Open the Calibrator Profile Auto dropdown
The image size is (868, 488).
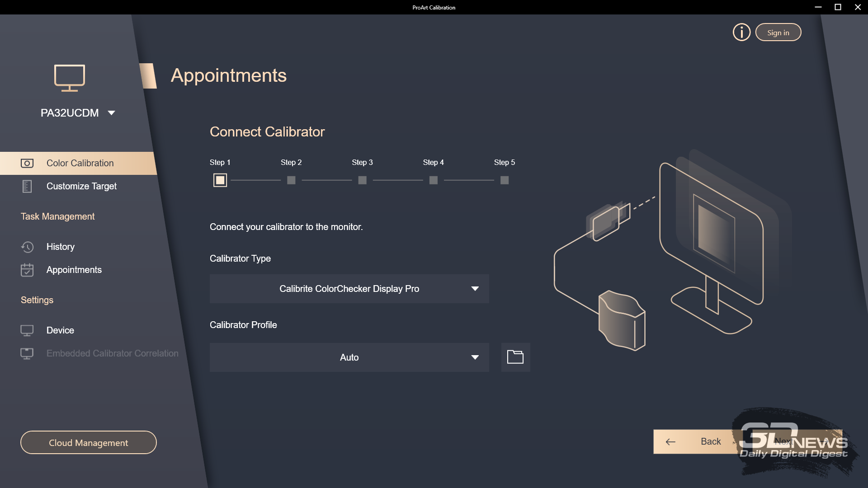pyautogui.click(x=349, y=357)
